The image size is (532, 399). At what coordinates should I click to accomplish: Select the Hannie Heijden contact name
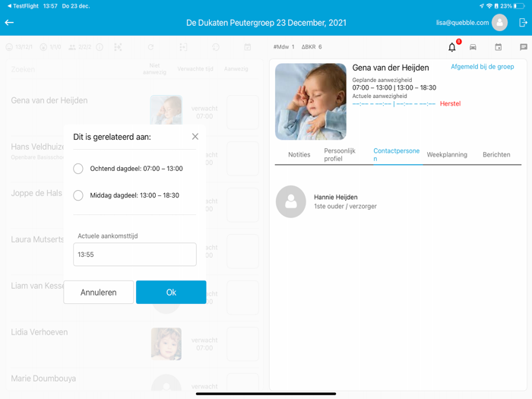pos(336,197)
